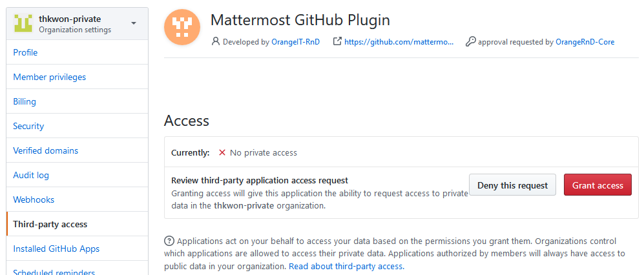Click the external link icon beside github URL
Viewport: 644px width, 275px height.
[337, 41]
